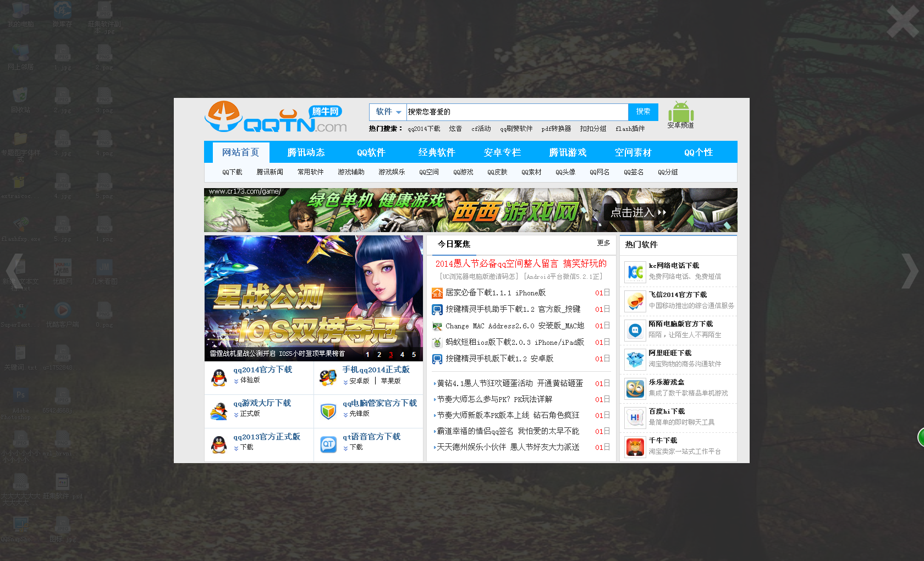The height and width of the screenshot is (561, 924).
Task: Open the 软件 search category dropdown
Action: tap(388, 112)
